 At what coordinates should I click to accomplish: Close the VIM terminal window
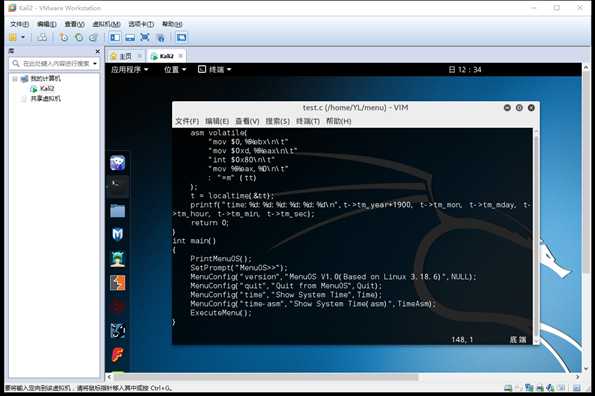[531, 108]
